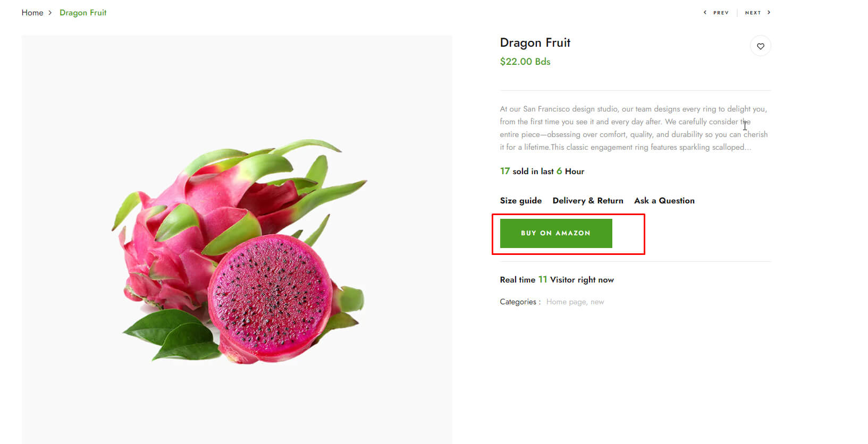Viewport: 868px width, 444px height.
Task: Click the breadcrumb chevron after Home
Action: click(x=50, y=13)
